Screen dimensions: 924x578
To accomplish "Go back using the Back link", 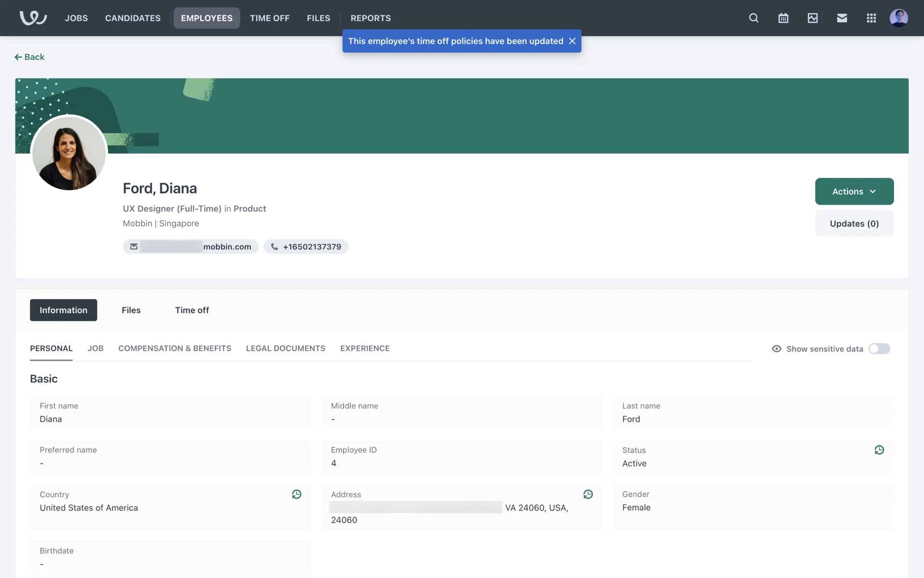I will coord(29,57).
